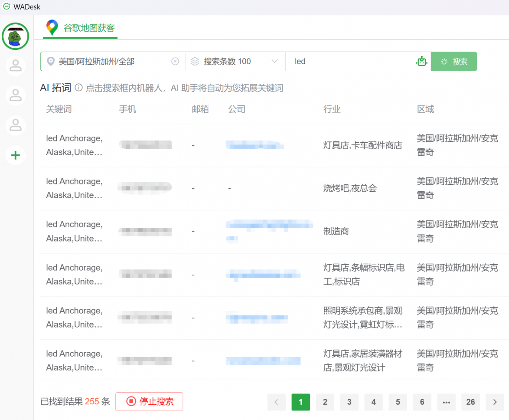The height and width of the screenshot is (420, 509).
Task: Go to page 2 of results
Action: [x=325, y=402]
